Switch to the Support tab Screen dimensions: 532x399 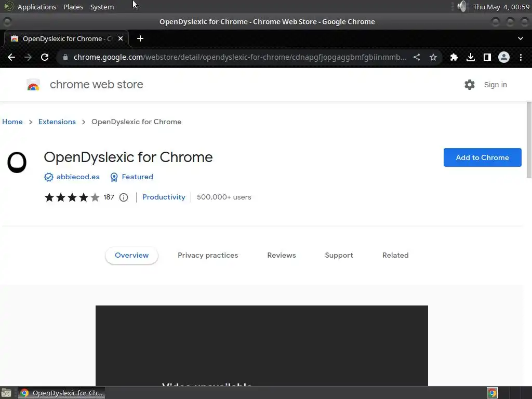[339, 256]
